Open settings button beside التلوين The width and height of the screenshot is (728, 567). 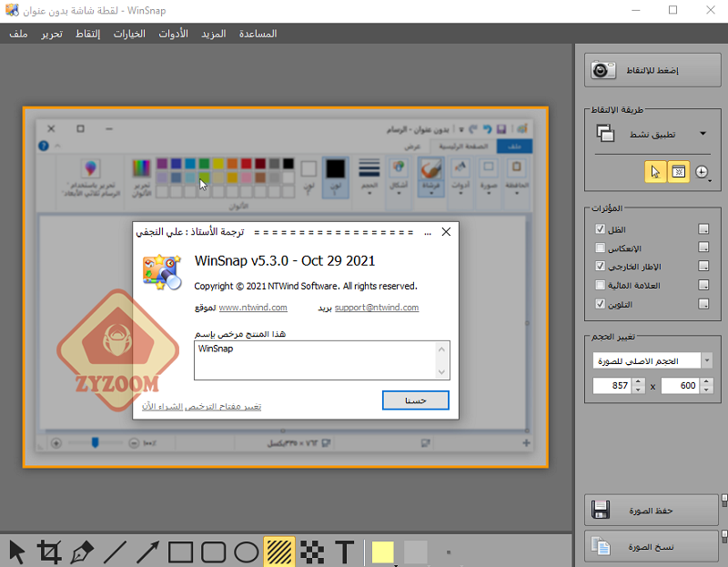(703, 304)
